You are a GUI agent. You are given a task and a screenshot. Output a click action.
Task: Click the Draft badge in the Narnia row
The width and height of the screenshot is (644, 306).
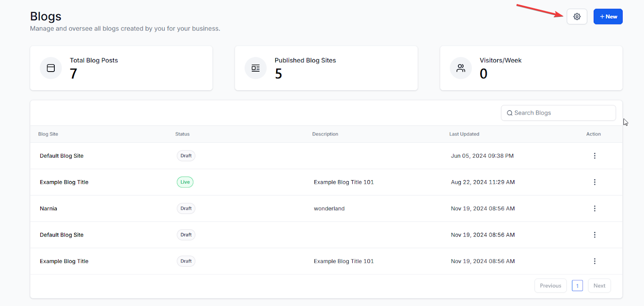tap(186, 208)
